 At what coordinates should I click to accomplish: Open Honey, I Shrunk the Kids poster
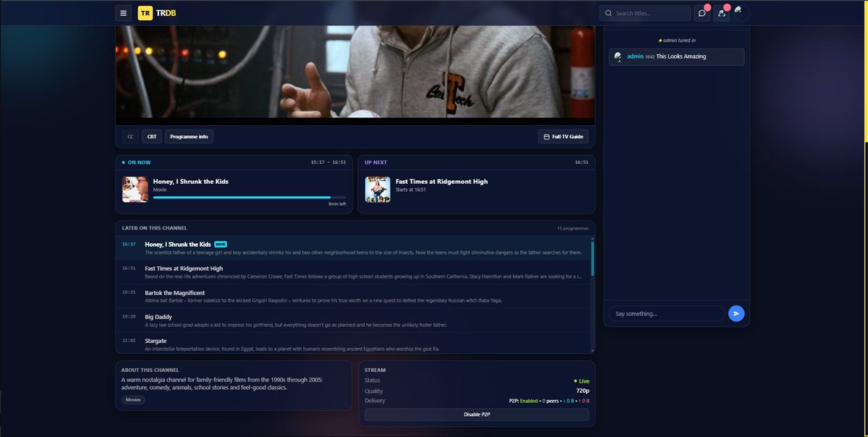click(x=135, y=190)
